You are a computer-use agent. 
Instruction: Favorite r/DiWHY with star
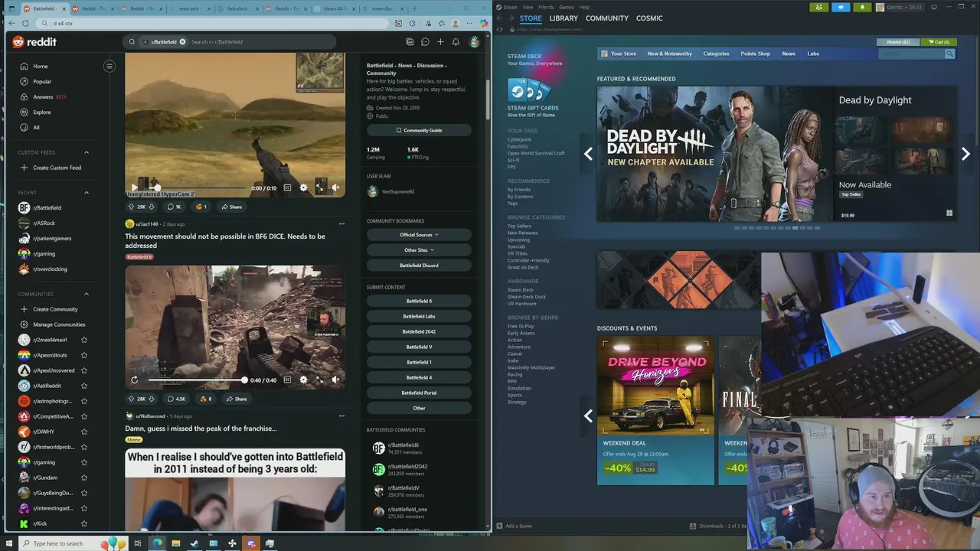click(x=84, y=432)
